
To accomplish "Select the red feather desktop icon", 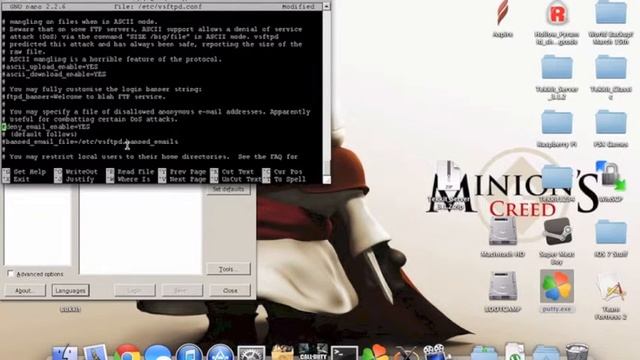I will tap(503, 13).
